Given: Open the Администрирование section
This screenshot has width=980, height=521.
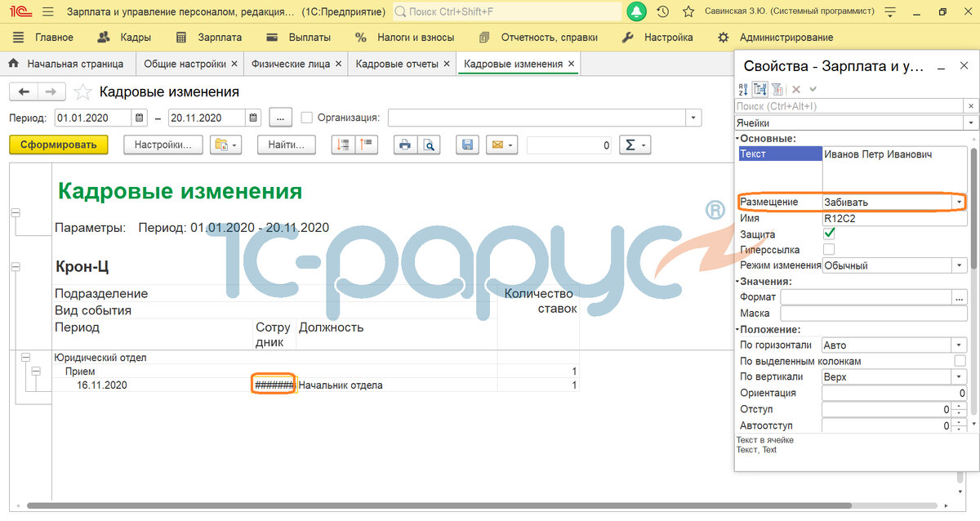Looking at the screenshot, I should click(775, 38).
